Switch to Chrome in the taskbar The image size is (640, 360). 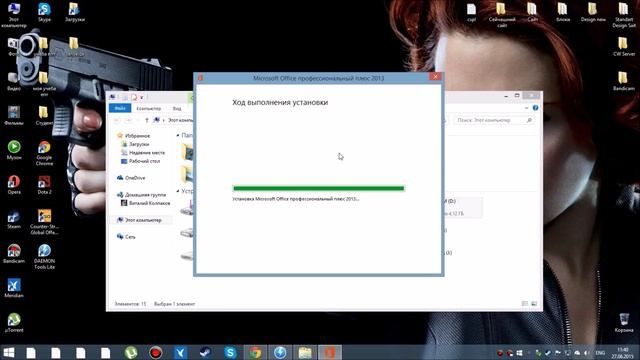pyautogui.click(x=256, y=353)
